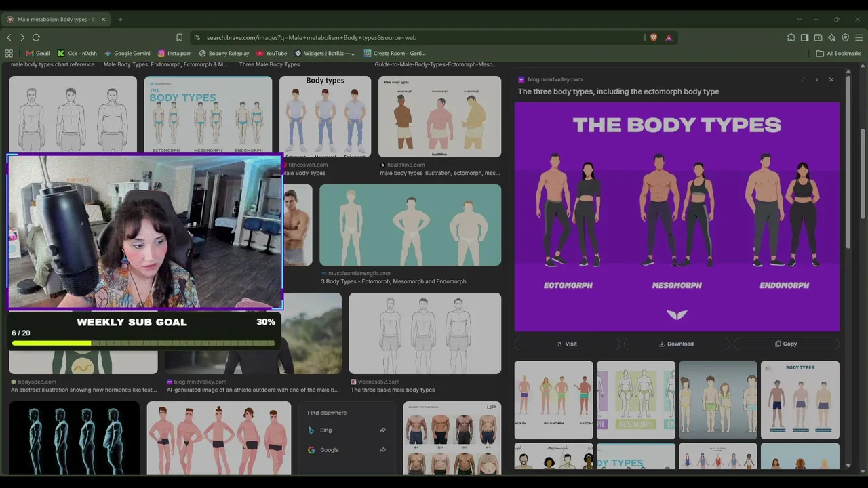Open the Gmail bookmark
Image resolution: width=868 pixels, height=488 pixels.
(x=38, y=53)
